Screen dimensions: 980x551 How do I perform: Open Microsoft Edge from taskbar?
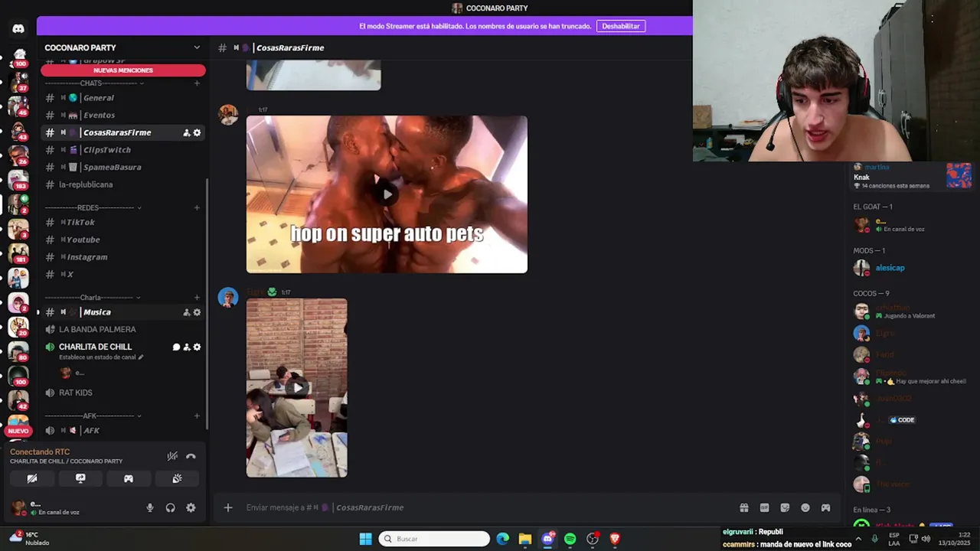pos(502,539)
